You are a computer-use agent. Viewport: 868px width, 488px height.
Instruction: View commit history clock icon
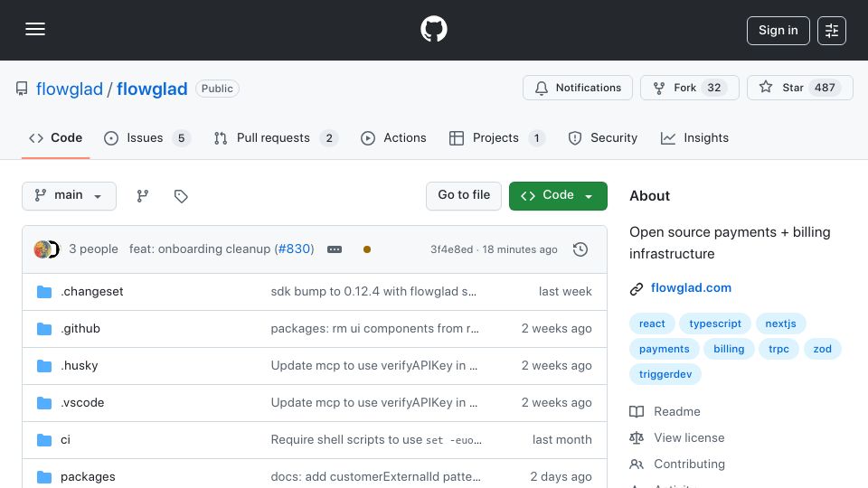pyautogui.click(x=580, y=249)
